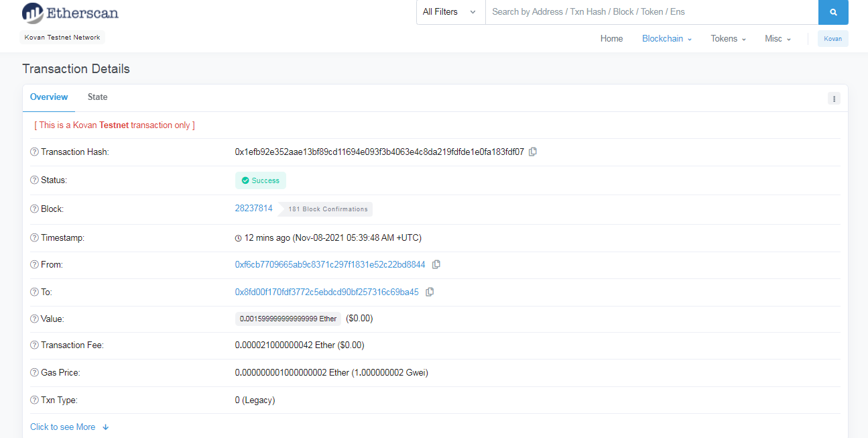Click help icon beside Transaction Fee

click(34, 345)
